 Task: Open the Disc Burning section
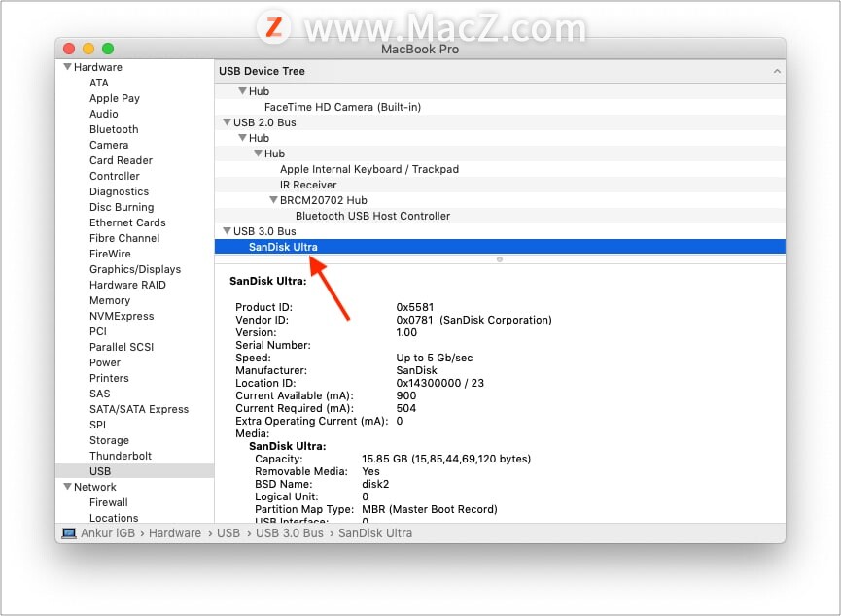(122, 207)
